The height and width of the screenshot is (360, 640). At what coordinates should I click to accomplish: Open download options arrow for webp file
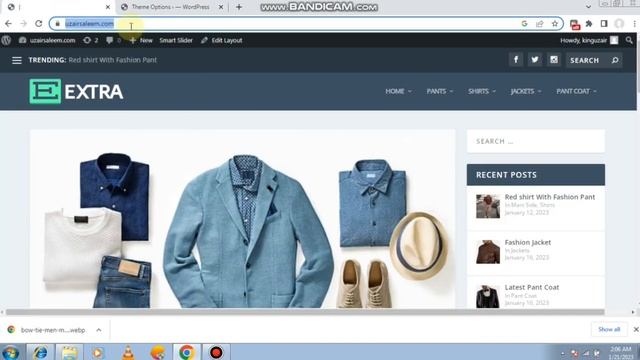pyautogui.click(x=99, y=330)
